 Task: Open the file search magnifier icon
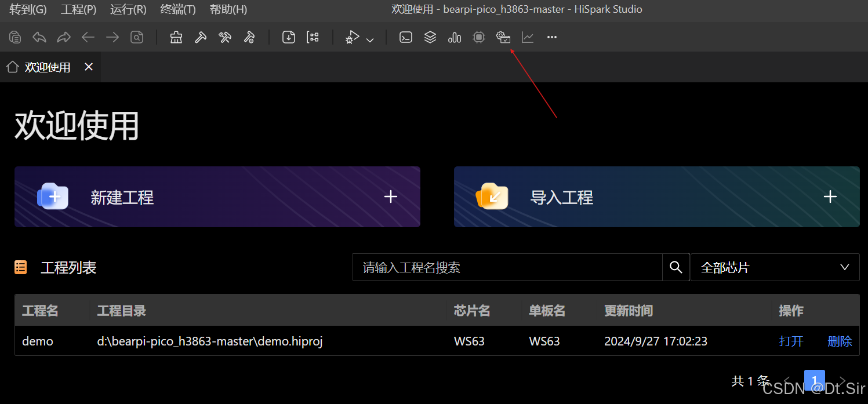137,38
